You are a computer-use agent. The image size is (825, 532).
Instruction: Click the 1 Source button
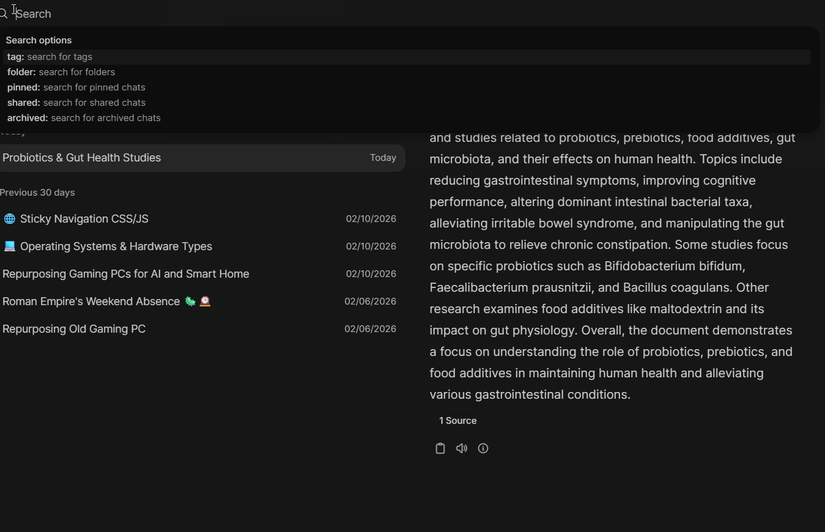(x=458, y=421)
